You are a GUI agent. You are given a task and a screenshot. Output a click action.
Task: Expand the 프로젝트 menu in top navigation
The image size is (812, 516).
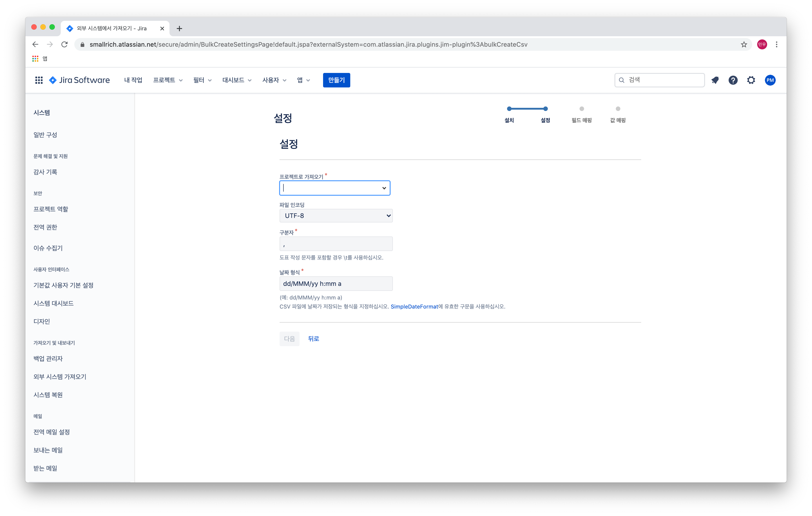point(168,80)
